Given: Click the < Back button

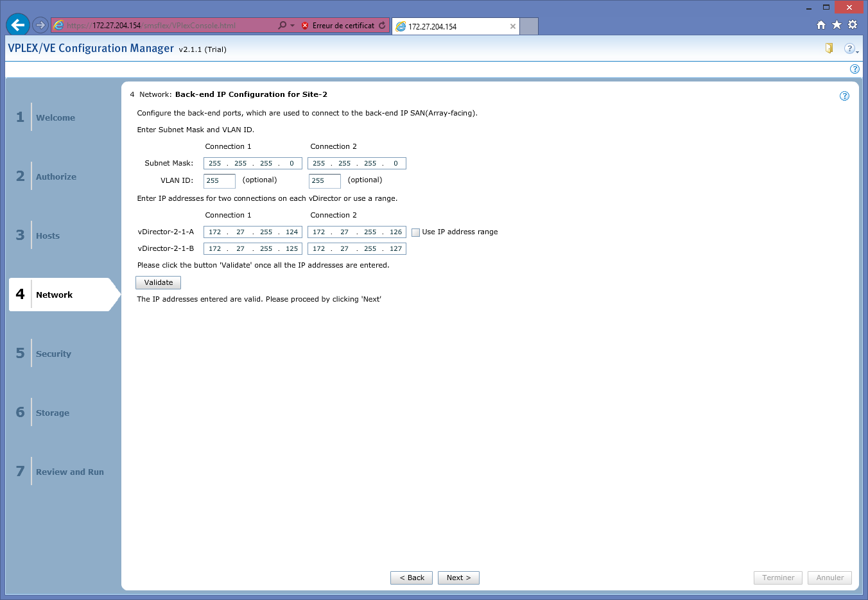Looking at the screenshot, I should pos(412,578).
